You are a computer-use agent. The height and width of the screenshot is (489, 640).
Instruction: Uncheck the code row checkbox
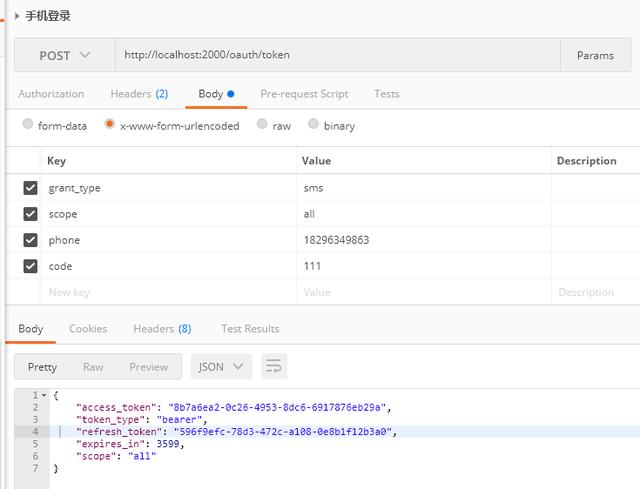coord(30,266)
